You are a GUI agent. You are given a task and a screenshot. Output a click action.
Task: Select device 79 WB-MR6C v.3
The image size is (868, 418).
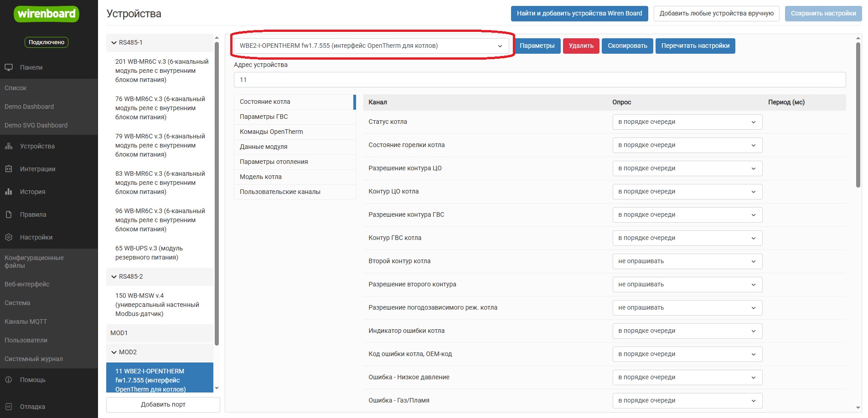pyautogui.click(x=160, y=145)
